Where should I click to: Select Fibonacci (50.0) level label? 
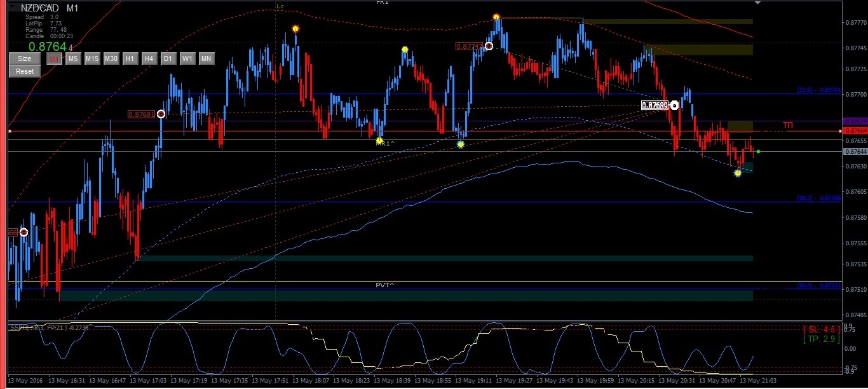(x=820, y=286)
